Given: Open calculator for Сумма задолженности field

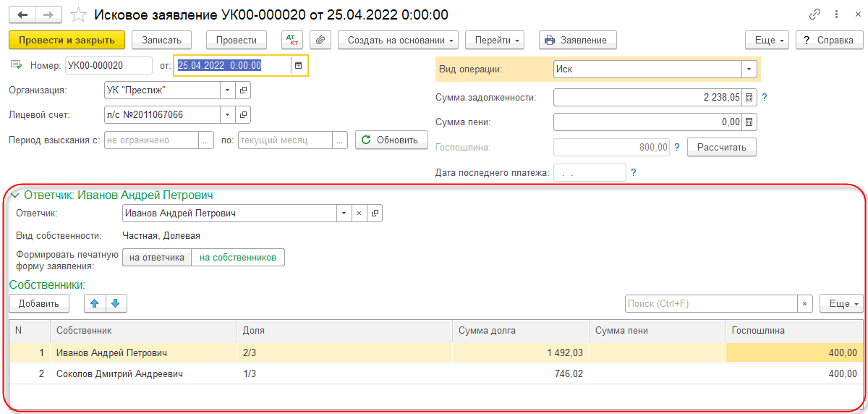Looking at the screenshot, I should coord(749,97).
